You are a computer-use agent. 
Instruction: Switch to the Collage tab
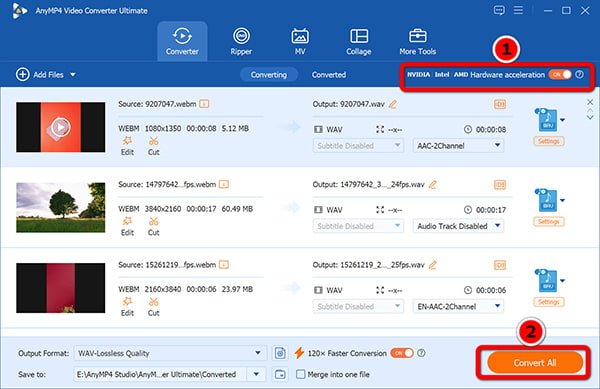[x=359, y=41]
